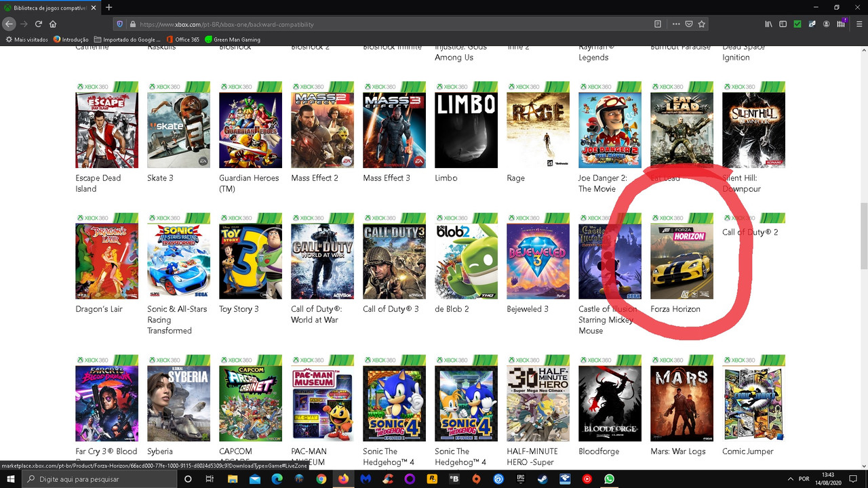Open Microsoft Edge from the taskbar
This screenshot has width=868, height=488.
click(x=277, y=479)
